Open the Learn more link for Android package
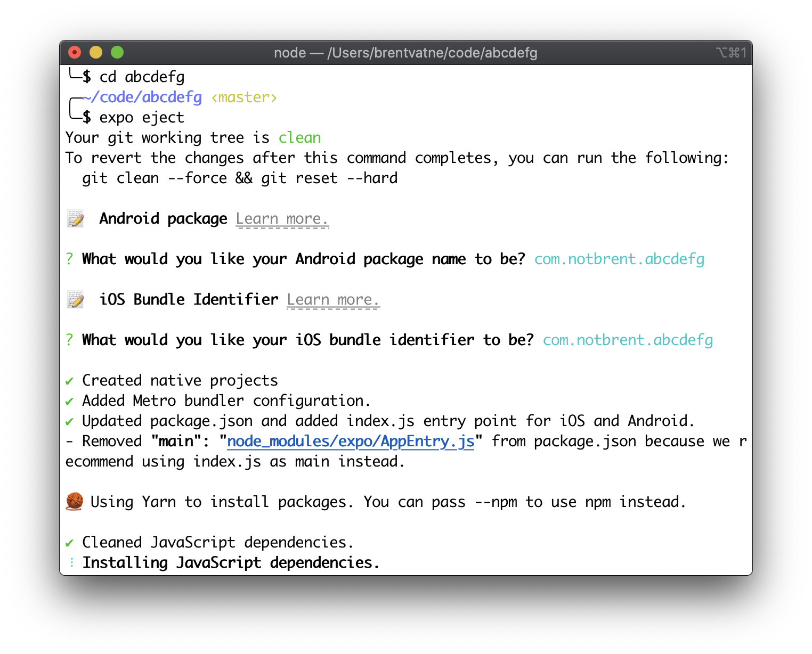Viewport: 812px width, 654px height. [282, 218]
